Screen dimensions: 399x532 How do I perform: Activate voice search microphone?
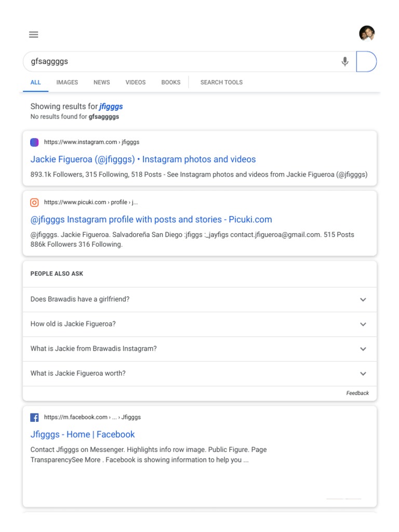pyautogui.click(x=345, y=62)
